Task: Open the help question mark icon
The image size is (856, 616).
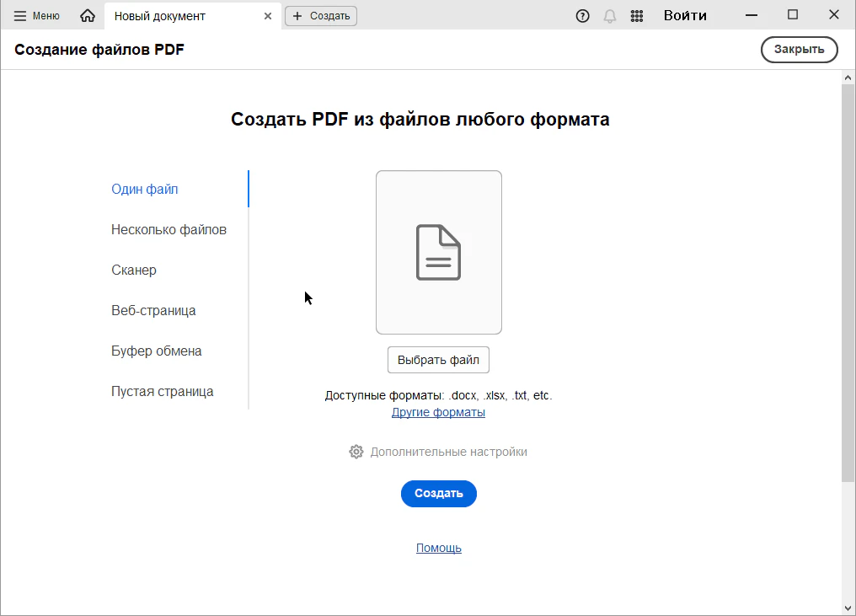Action: click(x=582, y=16)
